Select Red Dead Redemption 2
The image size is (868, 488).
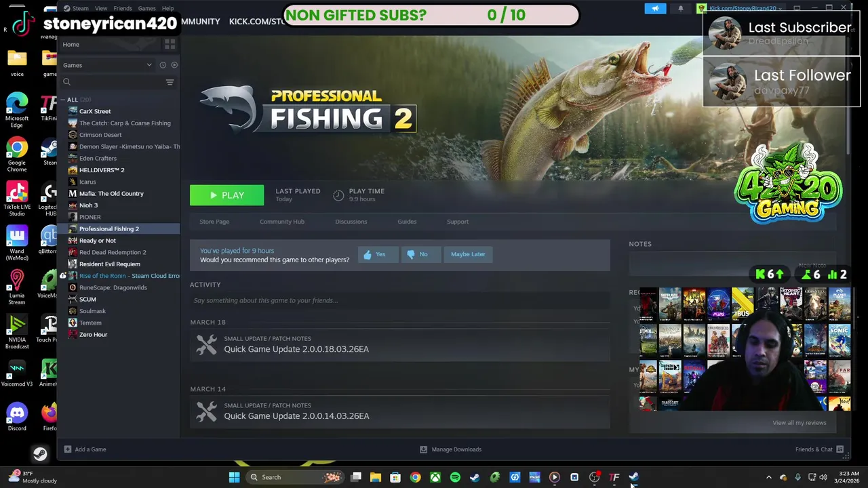(113, 252)
